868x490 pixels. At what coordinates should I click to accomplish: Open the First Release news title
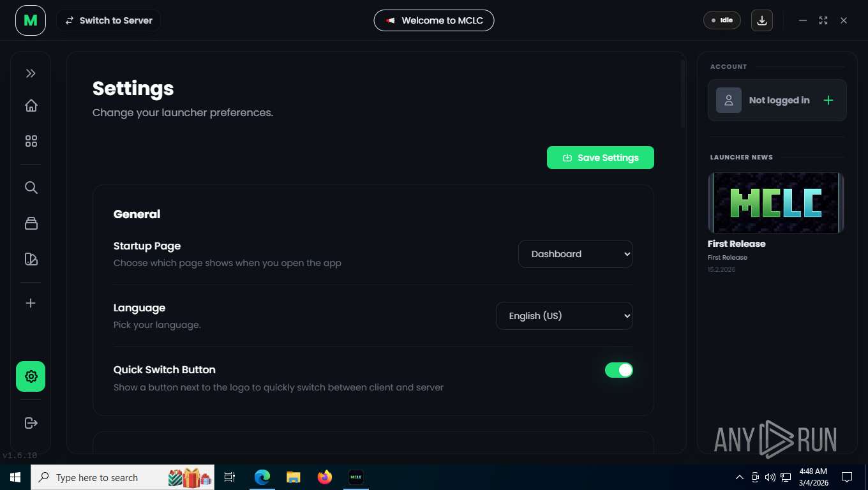tap(737, 244)
